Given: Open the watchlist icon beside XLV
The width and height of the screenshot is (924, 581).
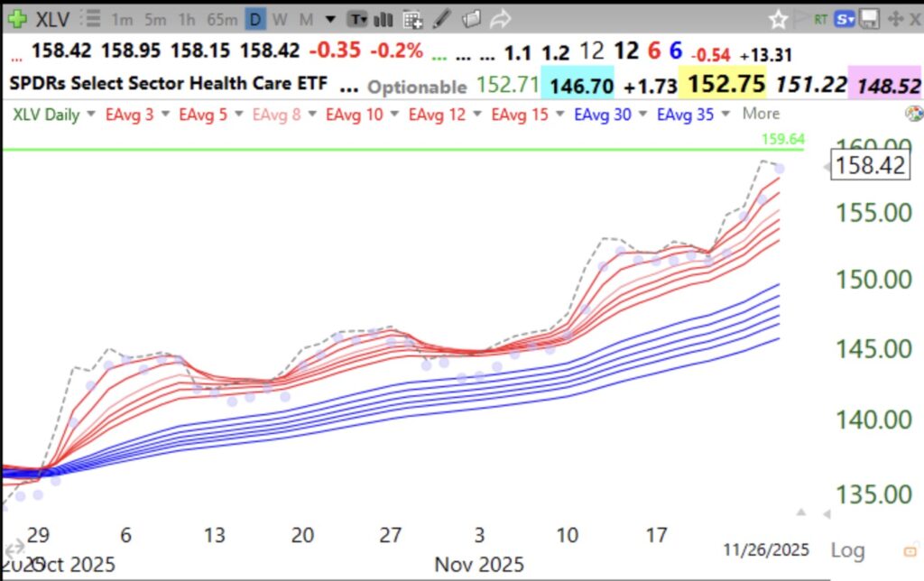Looking at the screenshot, I should click(90, 18).
